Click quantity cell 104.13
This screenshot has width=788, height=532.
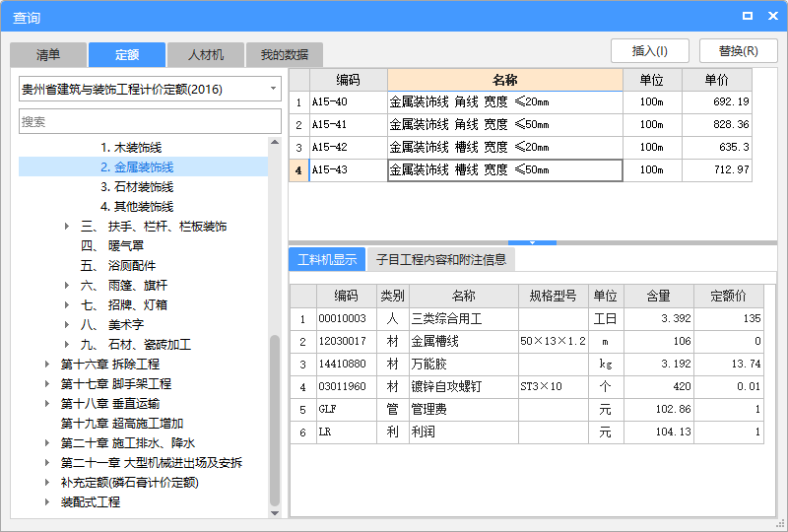click(x=659, y=432)
